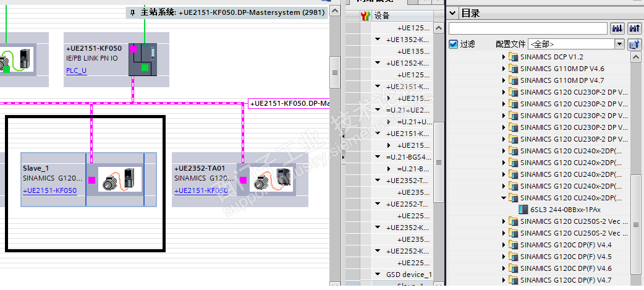The image size is (644, 290).
Task: Expand the =U.21-B... child row arrow
Action: tap(389, 169)
